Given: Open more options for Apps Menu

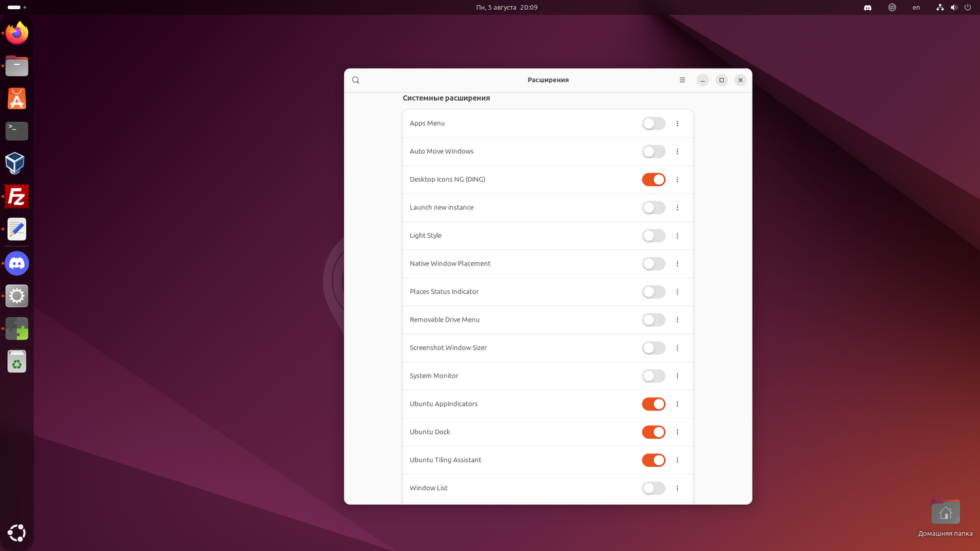Looking at the screenshot, I should coord(678,124).
